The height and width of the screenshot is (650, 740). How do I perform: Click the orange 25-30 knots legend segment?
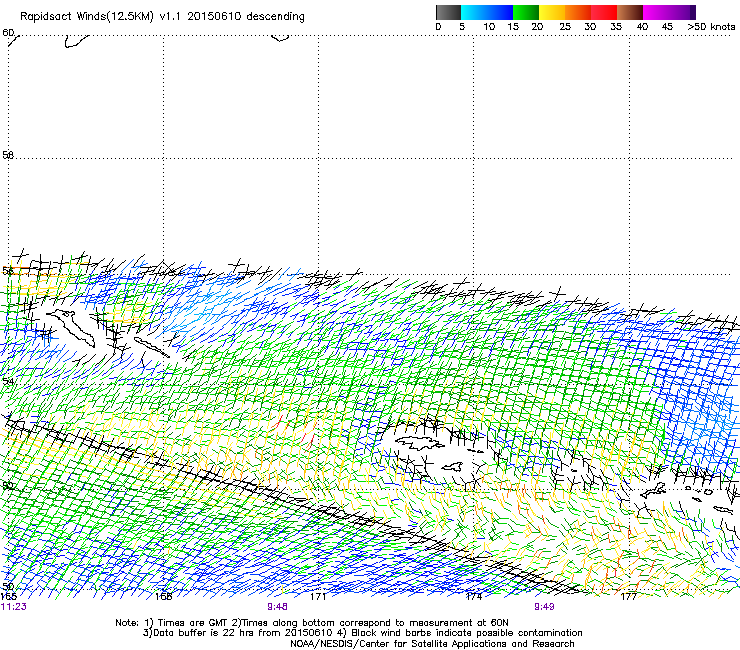(x=578, y=12)
